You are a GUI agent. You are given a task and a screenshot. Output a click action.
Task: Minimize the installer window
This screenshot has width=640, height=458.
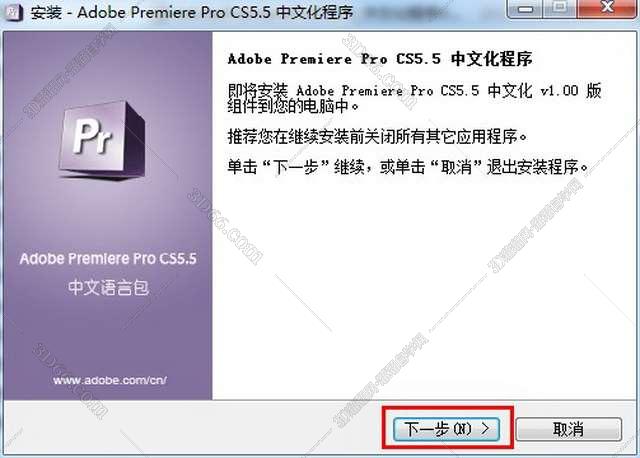point(525,9)
